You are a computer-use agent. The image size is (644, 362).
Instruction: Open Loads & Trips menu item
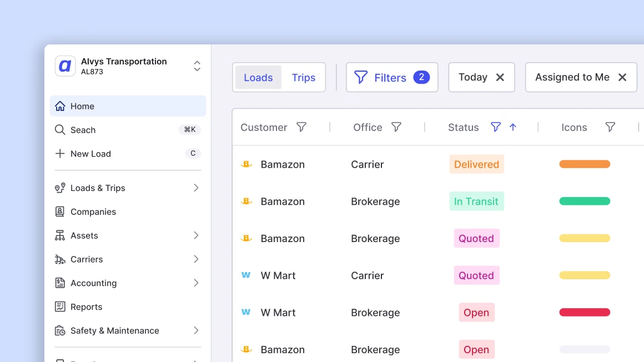128,188
